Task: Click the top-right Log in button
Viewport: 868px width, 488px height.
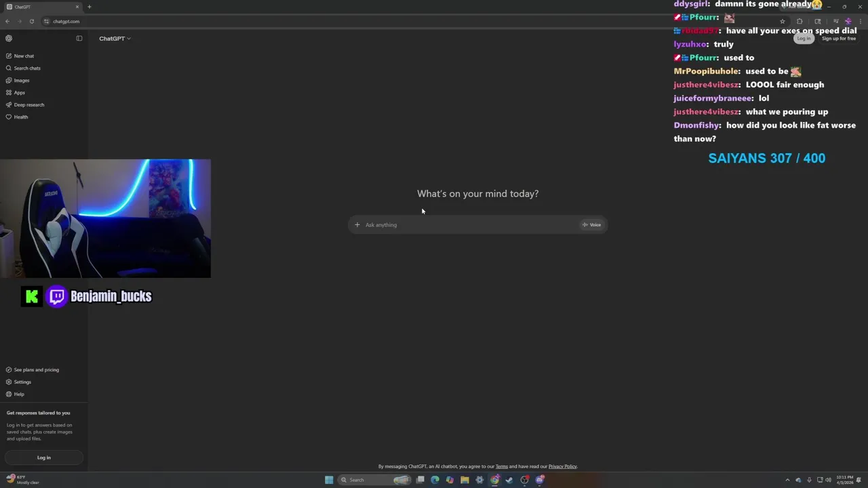Action: point(804,39)
